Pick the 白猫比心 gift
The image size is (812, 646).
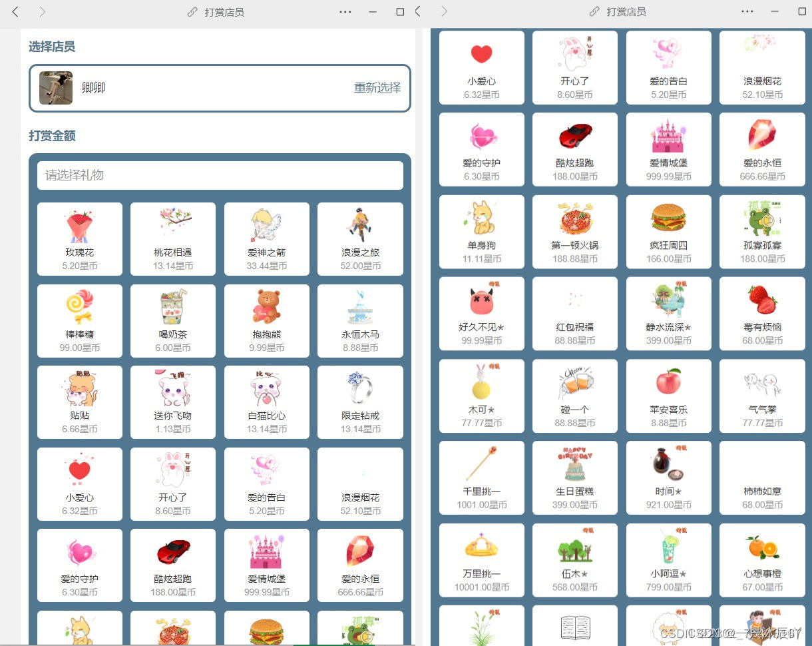pyautogui.click(x=267, y=402)
